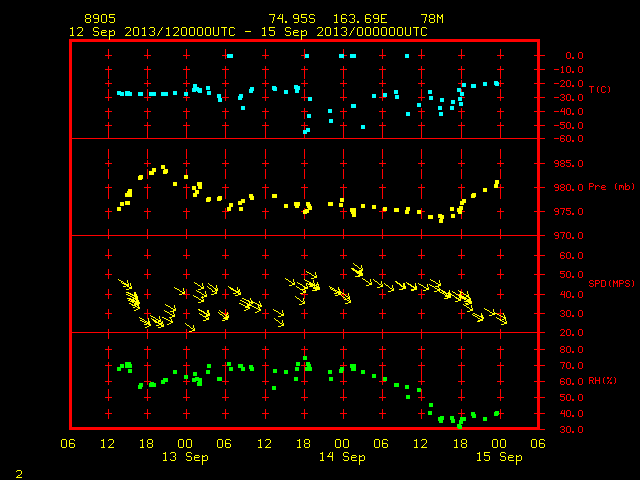Click the 0.0 temperature tick value
Screen dimensions: 640x480
(x=574, y=56)
